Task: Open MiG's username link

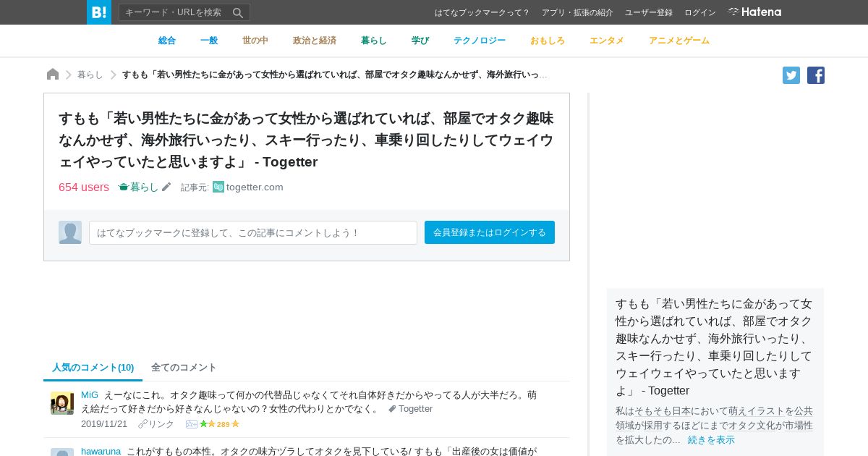Action: pyautogui.click(x=90, y=394)
